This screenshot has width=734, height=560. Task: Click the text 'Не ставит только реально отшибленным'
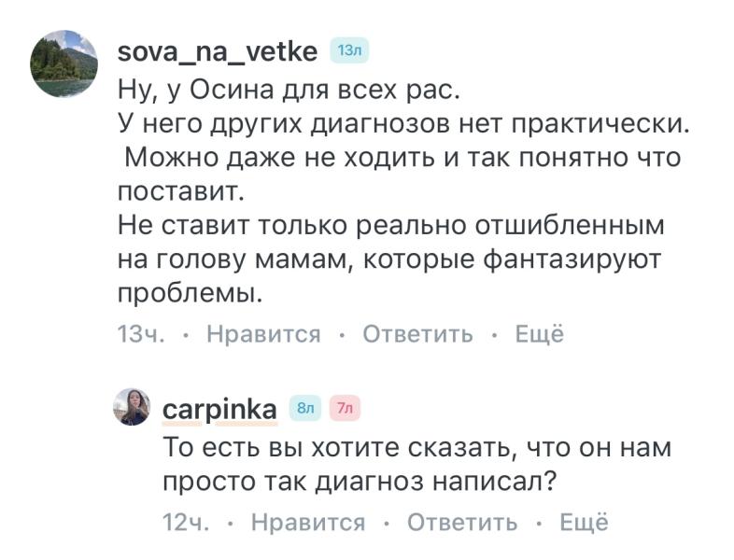point(391,226)
